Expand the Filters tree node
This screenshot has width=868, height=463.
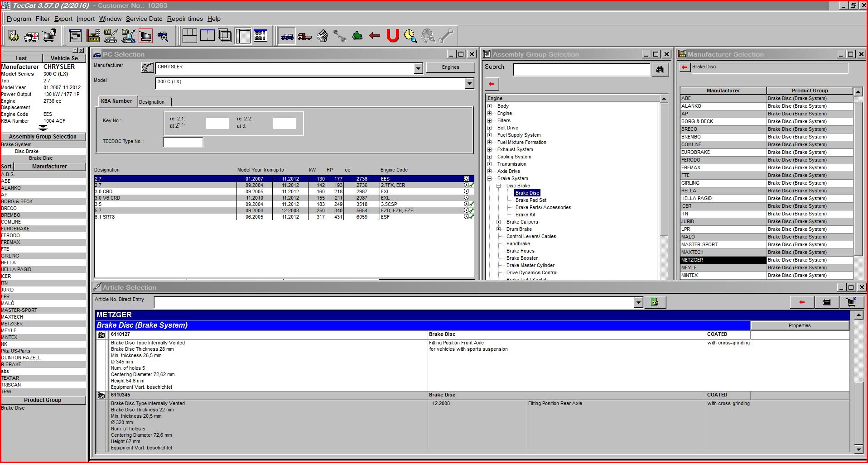[x=489, y=120]
